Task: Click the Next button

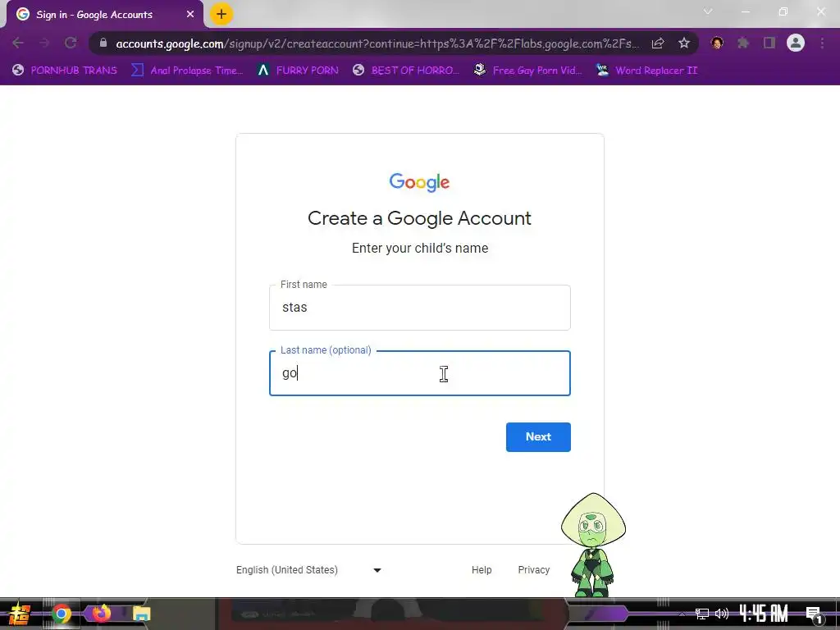Action: click(538, 437)
